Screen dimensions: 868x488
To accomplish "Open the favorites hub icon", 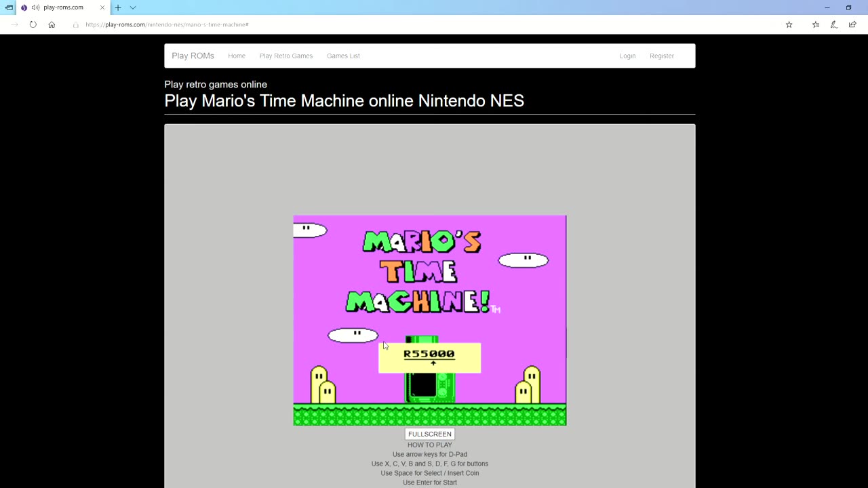I will point(816,24).
